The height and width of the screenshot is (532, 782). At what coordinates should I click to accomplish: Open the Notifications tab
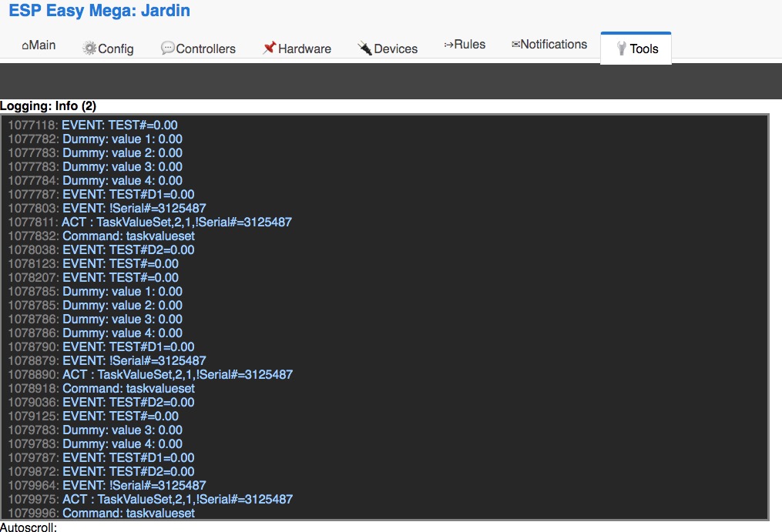click(x=549, y=45)
